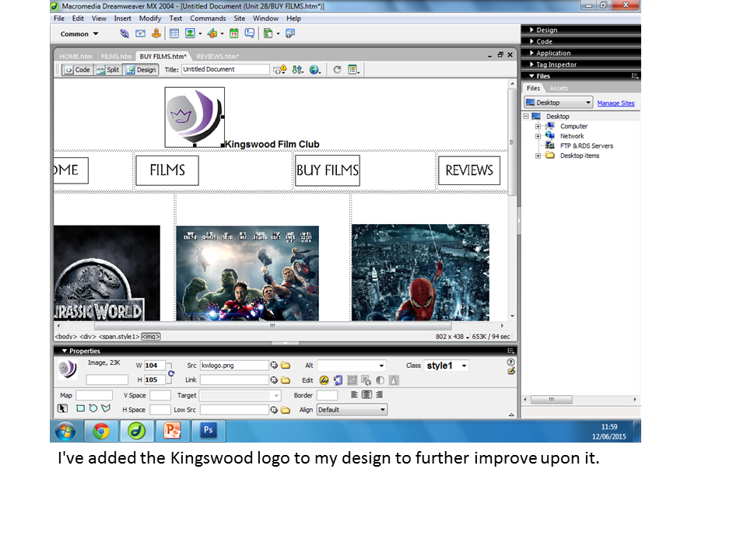
Task: Switch to the REVIEWS.htm document tab
Action: coord(217,56)
